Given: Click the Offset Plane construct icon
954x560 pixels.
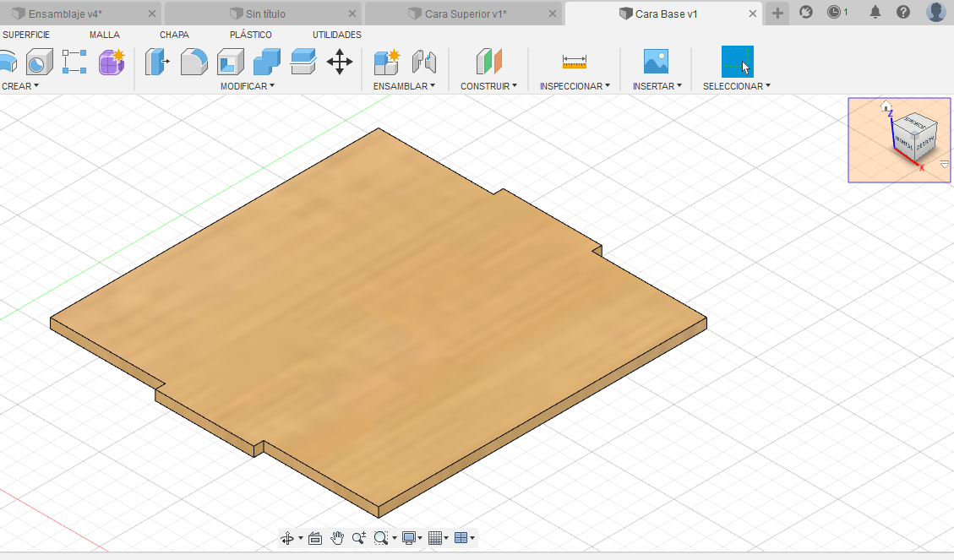Looking at the screenshot, I should coord(488,62).
